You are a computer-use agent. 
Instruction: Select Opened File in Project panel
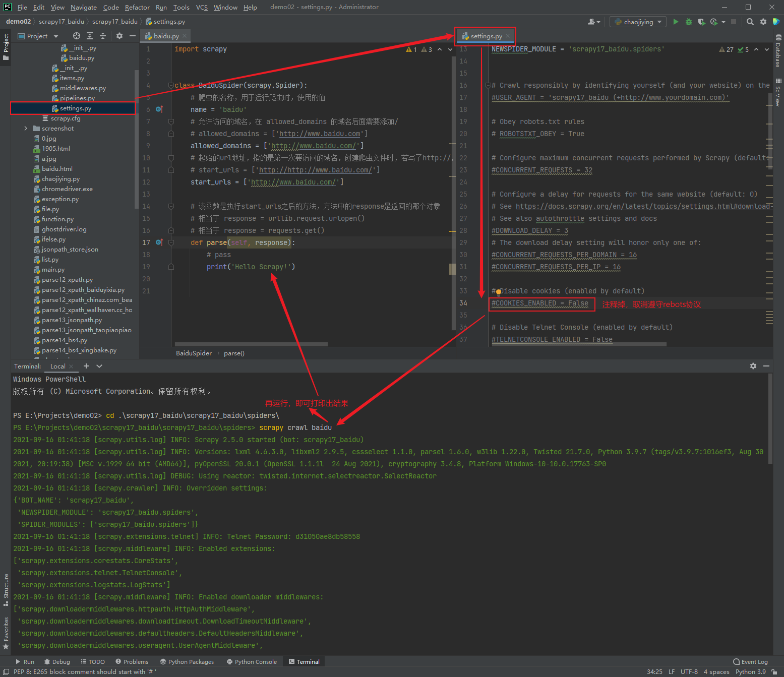77,36
